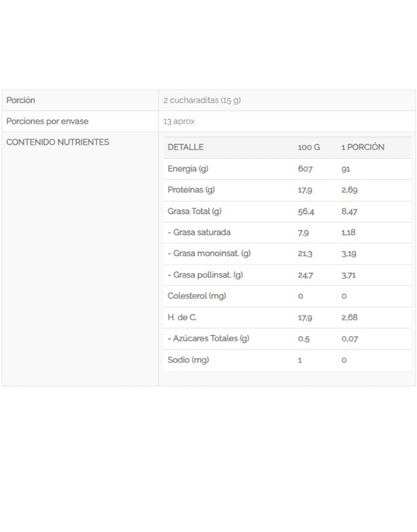Click the '1 PORCIÓN' column header
This screenshot has height=532, width=417.
coord(362,147)
